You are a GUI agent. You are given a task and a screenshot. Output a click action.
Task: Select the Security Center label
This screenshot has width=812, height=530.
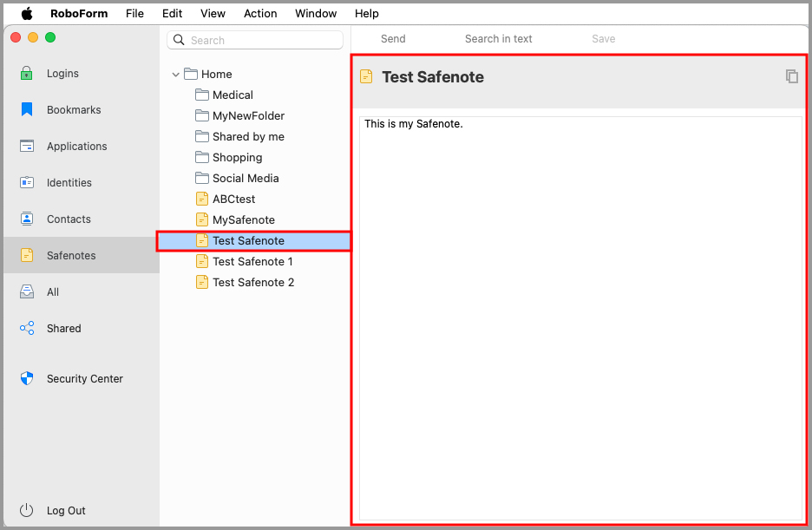pyautogui.click(x=85, y=378)
